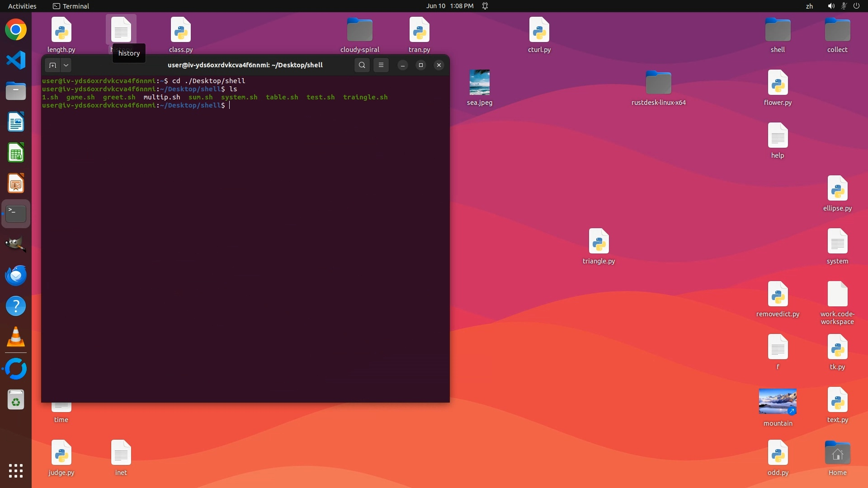The image size is (868, 488).
Task: Select the sea.jpeg image thumbnail
Action: (x=479, y=82)
